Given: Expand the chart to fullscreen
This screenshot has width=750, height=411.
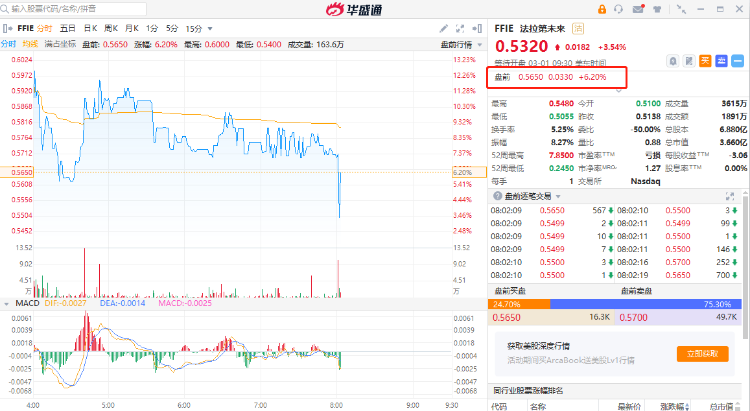Looking at the screenshot, I should (x=460, y=29).
